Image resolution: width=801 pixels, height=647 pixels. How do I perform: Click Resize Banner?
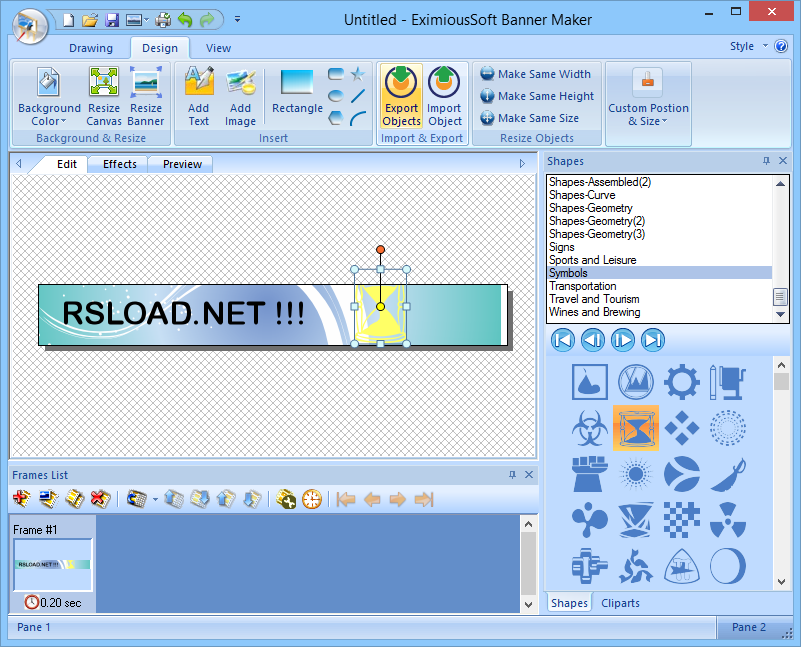pyautogui.click(x=146, y=97)
